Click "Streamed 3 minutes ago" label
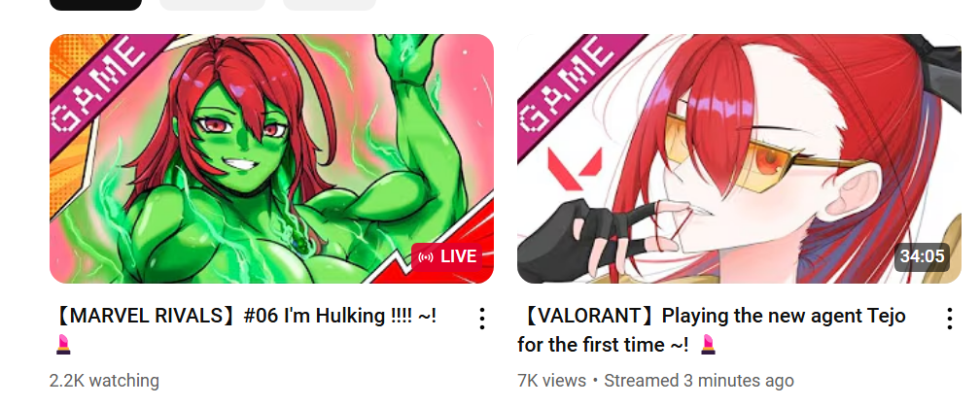980x406 pixels. pos(699,381)
